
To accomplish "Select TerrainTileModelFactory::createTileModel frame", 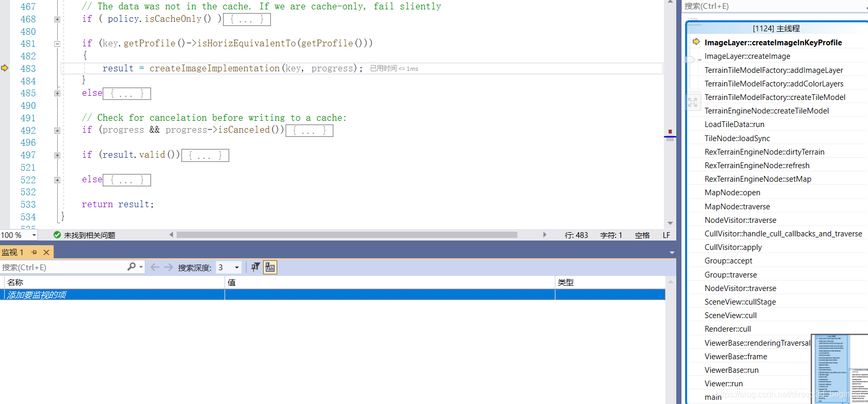I will 775,97.
